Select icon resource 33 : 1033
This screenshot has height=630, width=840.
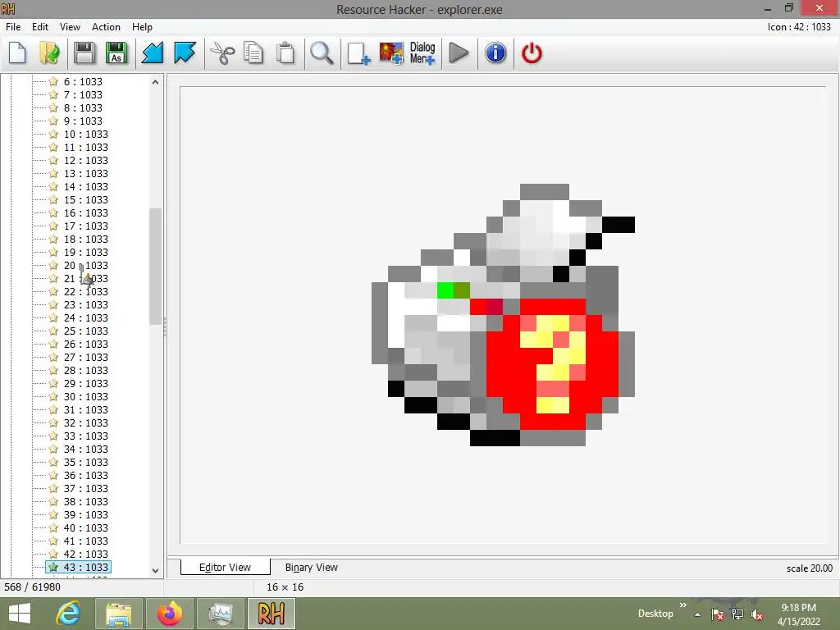tap(85, 436)
